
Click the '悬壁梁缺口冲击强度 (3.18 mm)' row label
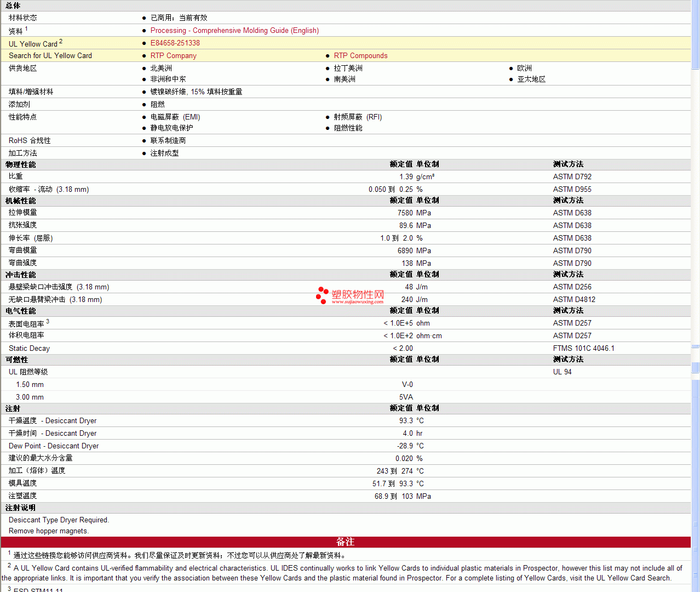59,287
